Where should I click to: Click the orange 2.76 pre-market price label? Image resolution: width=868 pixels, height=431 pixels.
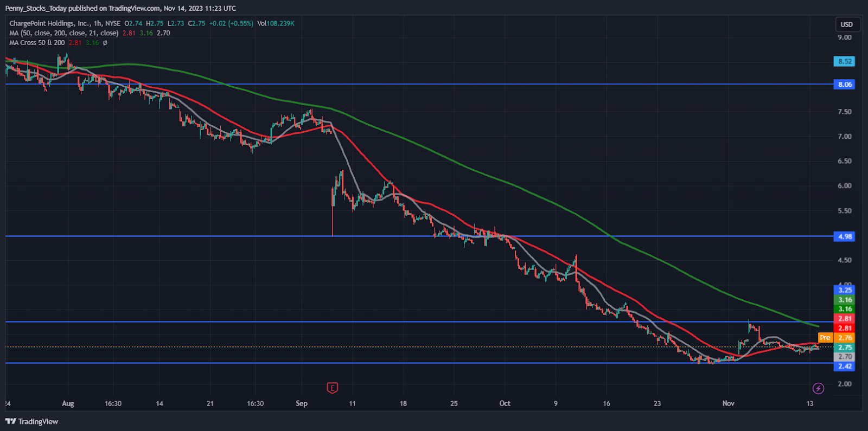(x=845, y=338)
